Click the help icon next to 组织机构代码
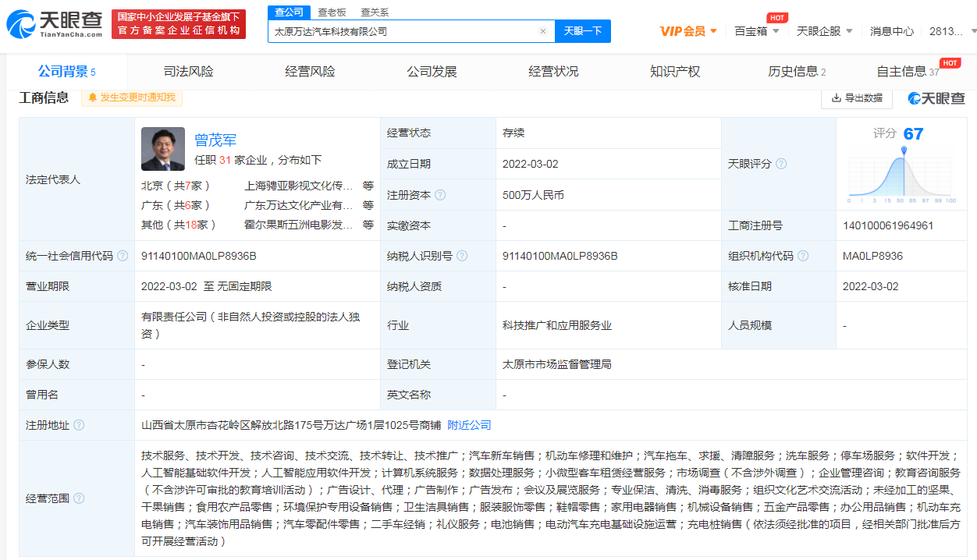The width and height of the screenshot is (977, 560). 803,256
